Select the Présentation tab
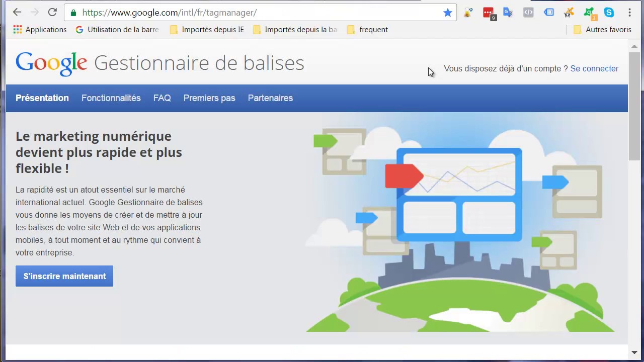The width and height of the screenshot is (644, 362). click(x=42, y=98)
